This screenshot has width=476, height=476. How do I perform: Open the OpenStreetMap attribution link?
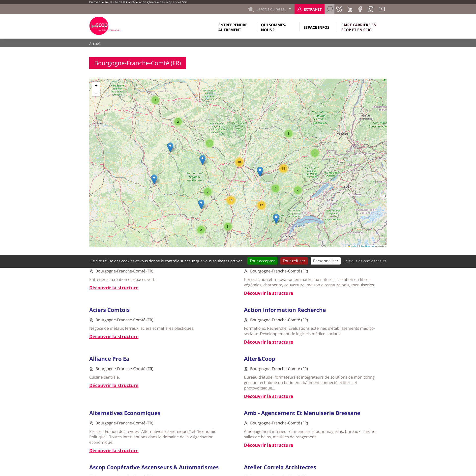pos(367,246)
